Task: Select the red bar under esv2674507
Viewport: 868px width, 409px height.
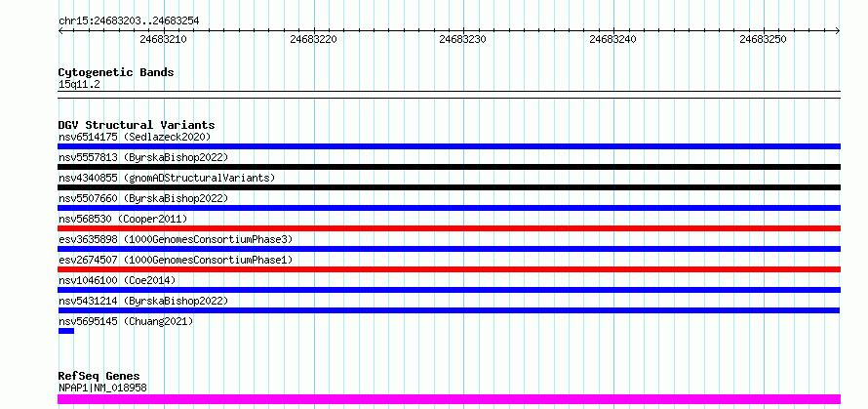Action: click(449, 269)
